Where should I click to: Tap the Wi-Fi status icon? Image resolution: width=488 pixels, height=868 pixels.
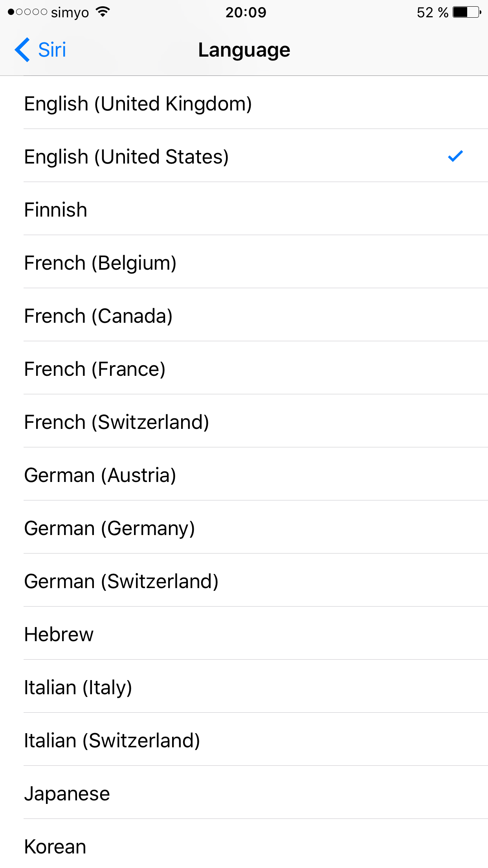(103, 12)
